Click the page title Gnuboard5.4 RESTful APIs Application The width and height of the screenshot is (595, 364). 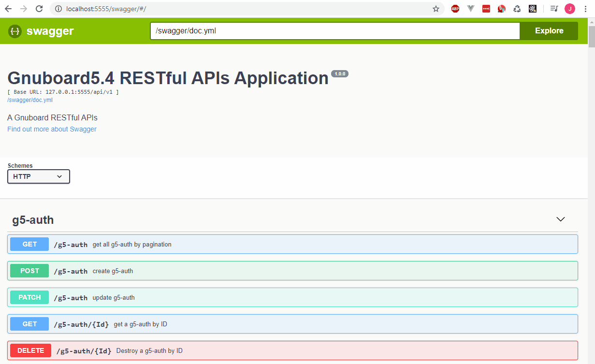168,78
